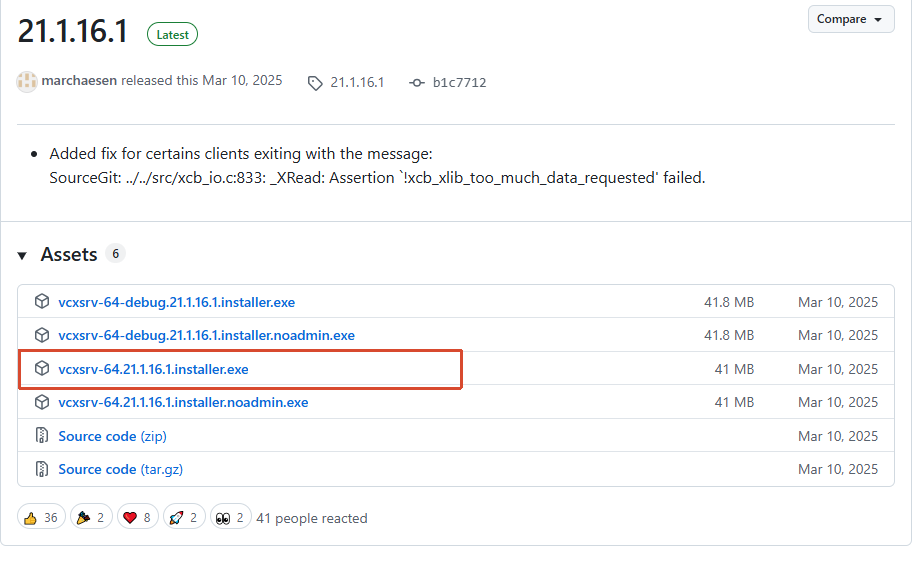Click the 41.8 MB size of debug installer.exe

(729, 302)
